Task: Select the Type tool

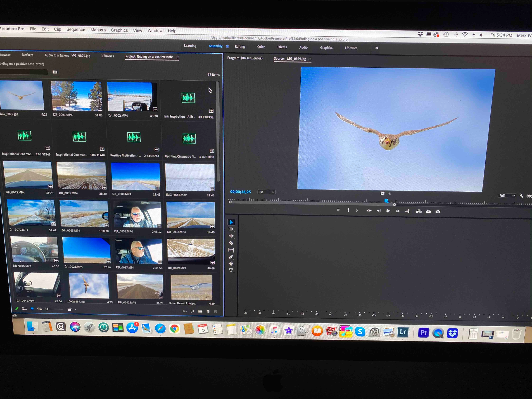Action: pyautogui.click(x=231, y=270)
